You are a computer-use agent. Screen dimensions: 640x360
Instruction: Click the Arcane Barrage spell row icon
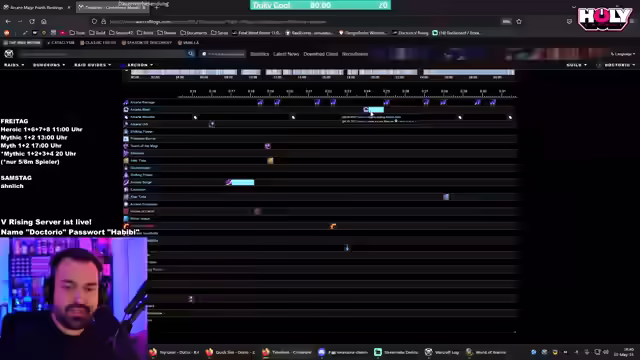(126, 102)
